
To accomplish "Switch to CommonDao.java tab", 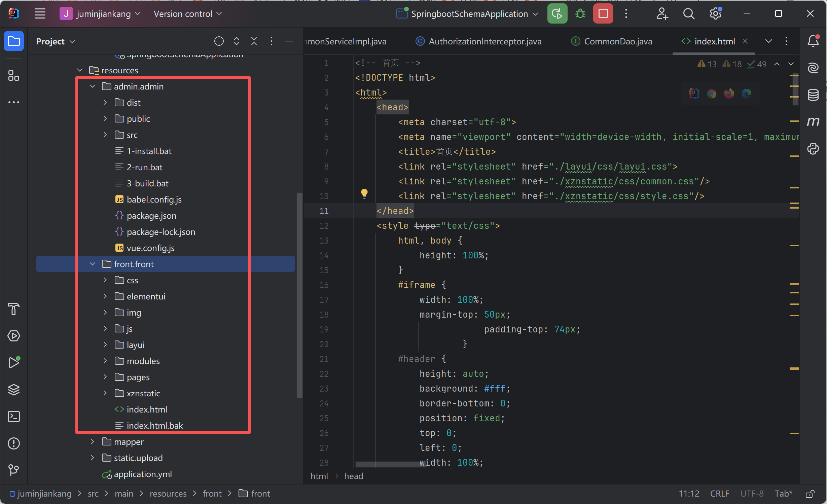I will point(618,41).
